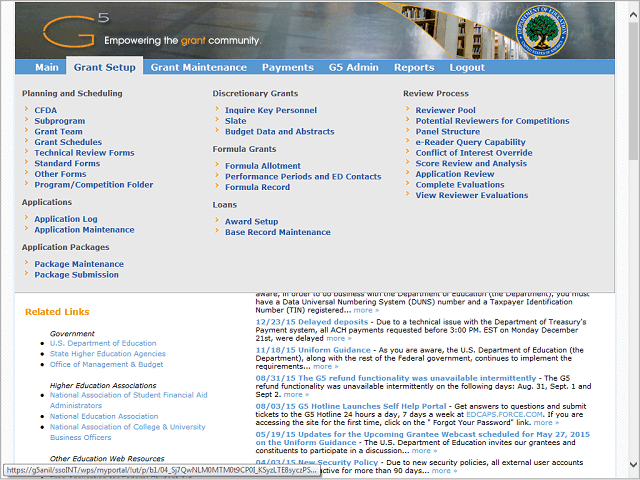Open State Higher Education Agencies link
Viewport: 640px width, 480px height.
click(108, 354)
